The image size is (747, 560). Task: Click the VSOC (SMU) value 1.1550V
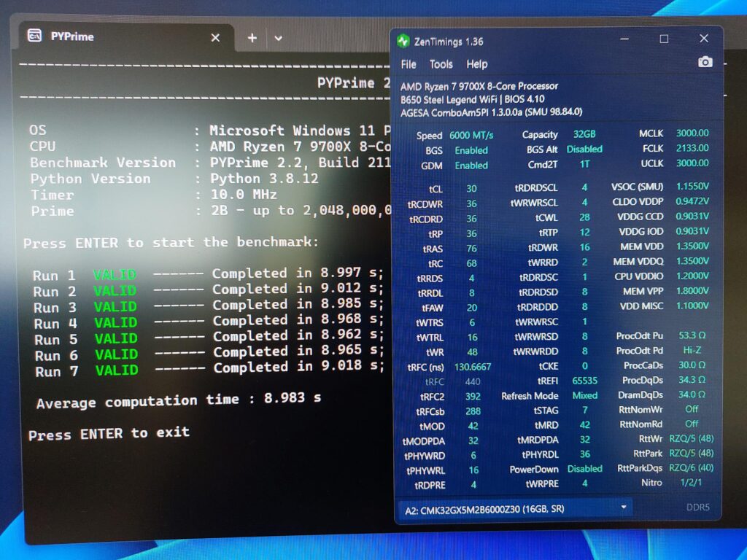click(692, 186)
